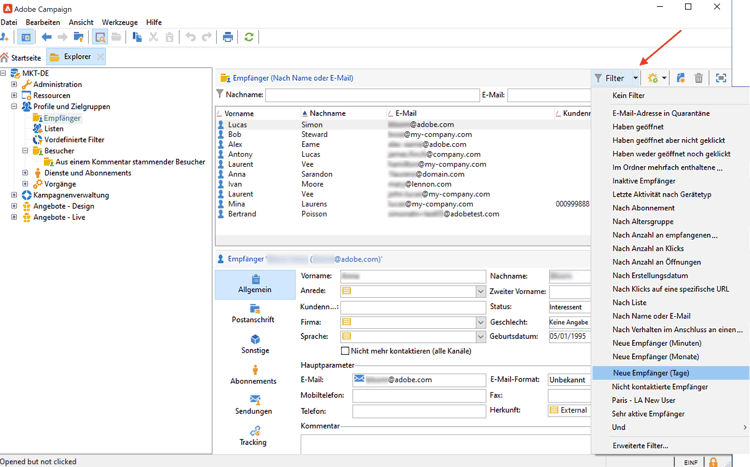Choose Erweiterte Filter... option

coord(640,446)
